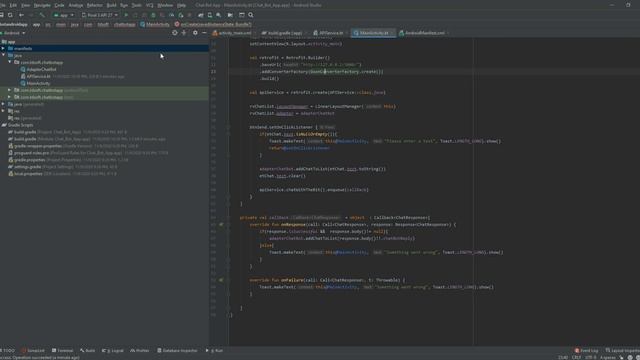The height and width of the screenshot is (360, 640).
Task: Open the Build menu
Action: (111, 5)
